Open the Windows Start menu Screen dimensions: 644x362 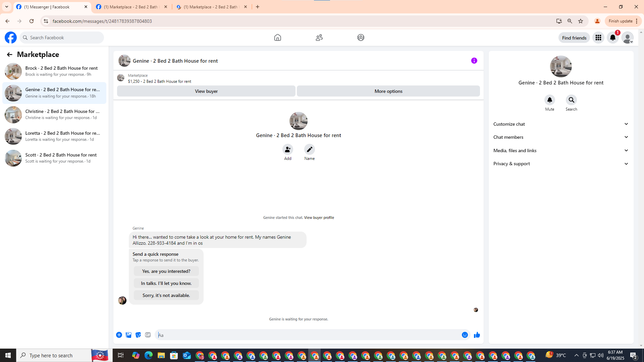tap(8, 355)
